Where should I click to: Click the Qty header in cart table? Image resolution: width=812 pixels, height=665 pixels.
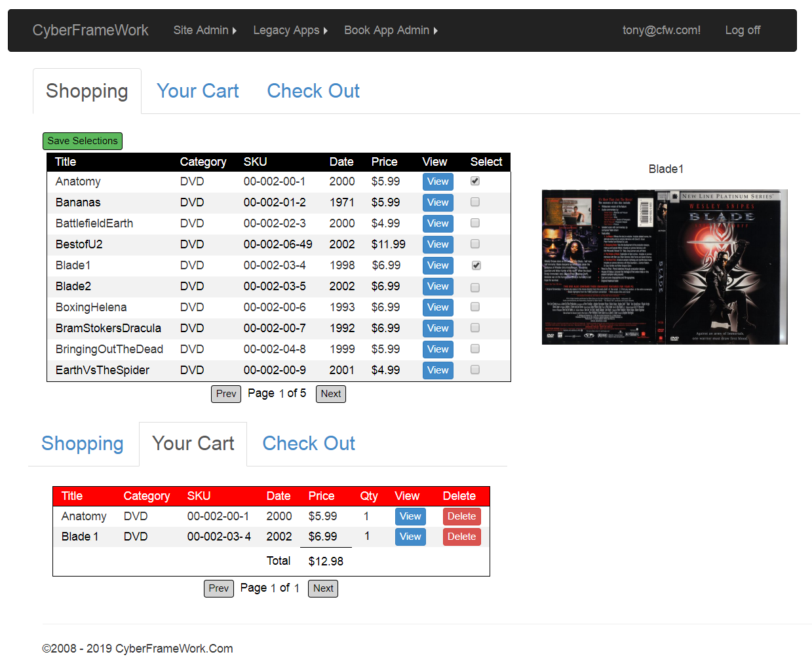(369, 496)
